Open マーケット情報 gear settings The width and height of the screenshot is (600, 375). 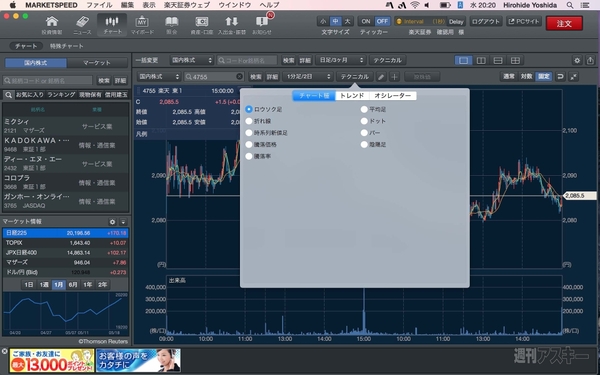[112, 222]
